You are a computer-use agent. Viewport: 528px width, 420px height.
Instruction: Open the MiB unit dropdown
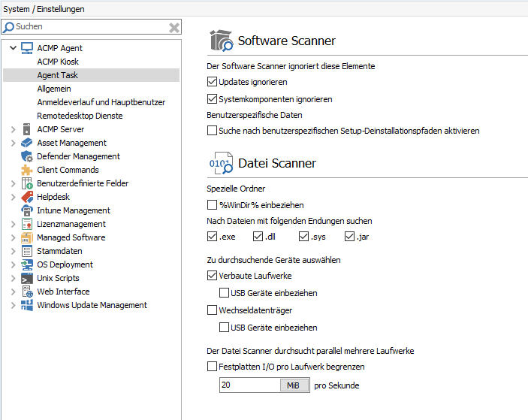point(294,385)
